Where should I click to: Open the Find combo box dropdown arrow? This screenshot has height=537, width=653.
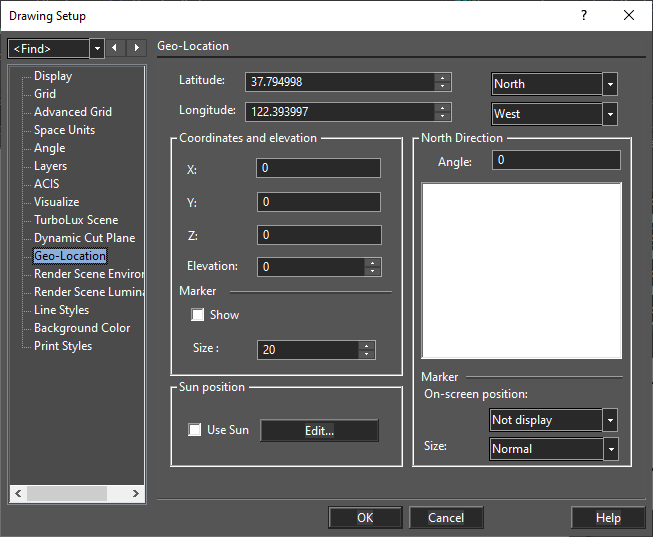(97, 49)
